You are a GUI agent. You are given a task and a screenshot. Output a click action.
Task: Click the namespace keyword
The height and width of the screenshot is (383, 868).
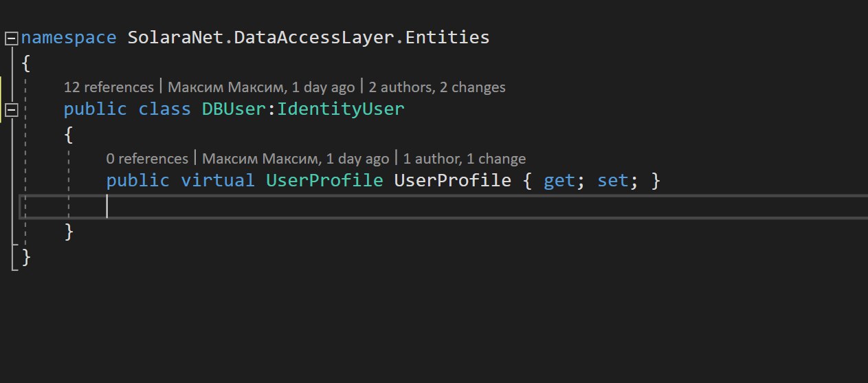pyautogui.click(x=69, y=38)
